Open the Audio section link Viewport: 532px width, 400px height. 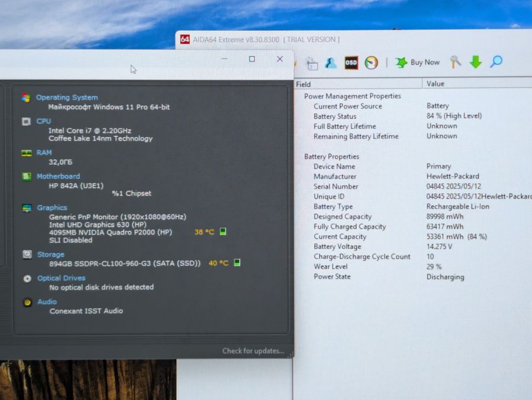pyautogui.click(x=47, y=301)
